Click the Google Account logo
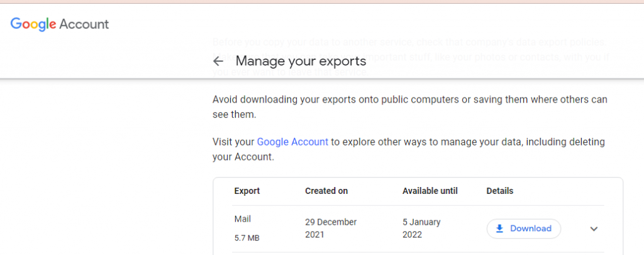 point(60,25)
